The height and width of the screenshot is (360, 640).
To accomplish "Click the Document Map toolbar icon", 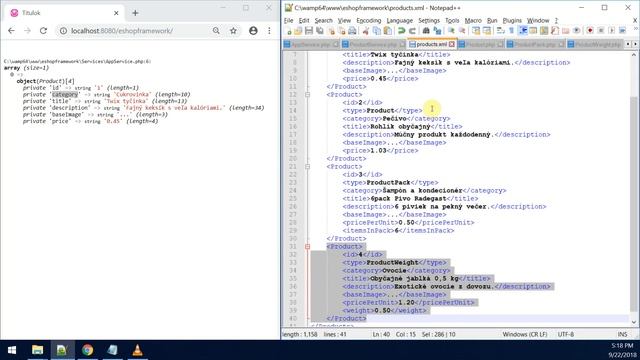I will coord(544,31).
